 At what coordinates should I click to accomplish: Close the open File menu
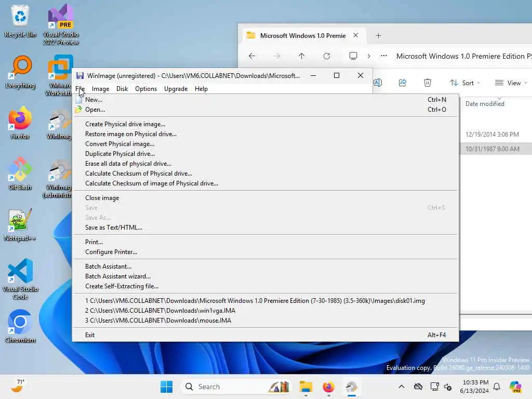[x=80, y=89]
